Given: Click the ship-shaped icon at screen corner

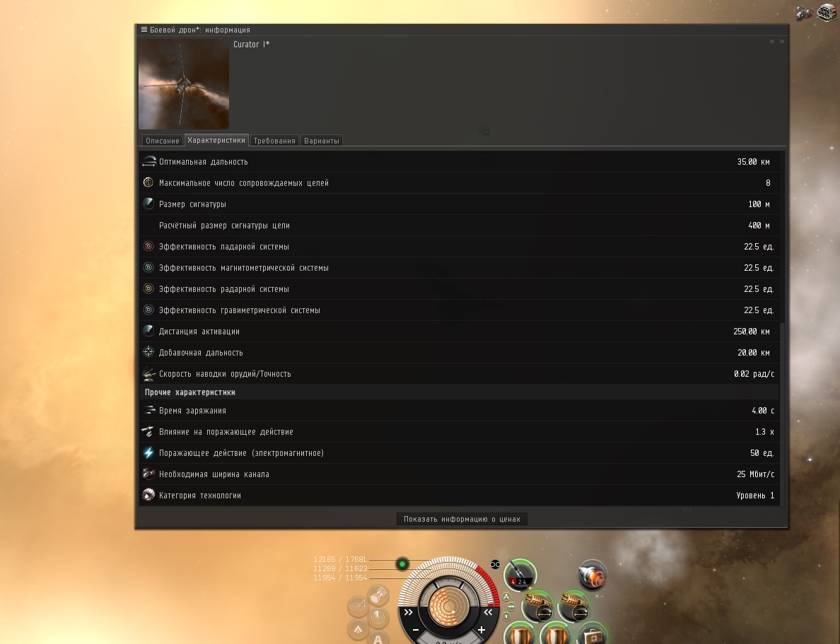Looking at the screenshot, I should tap(803, 13).
